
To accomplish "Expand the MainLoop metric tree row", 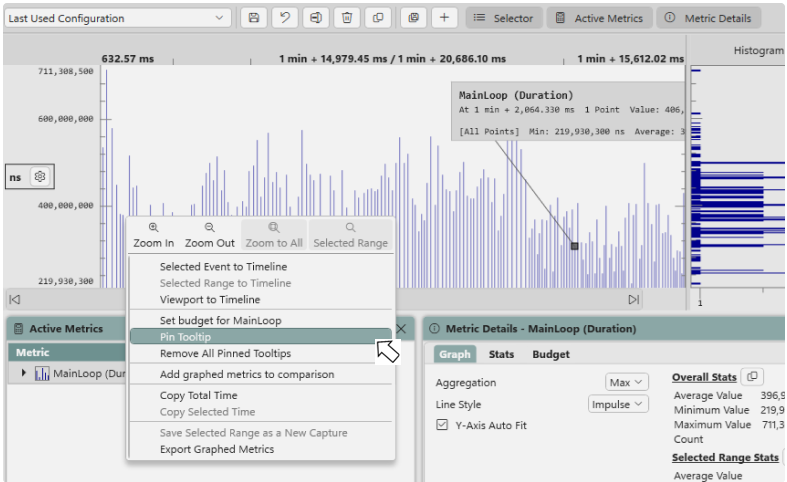I will pyautogui.click(x=23, y=373).
